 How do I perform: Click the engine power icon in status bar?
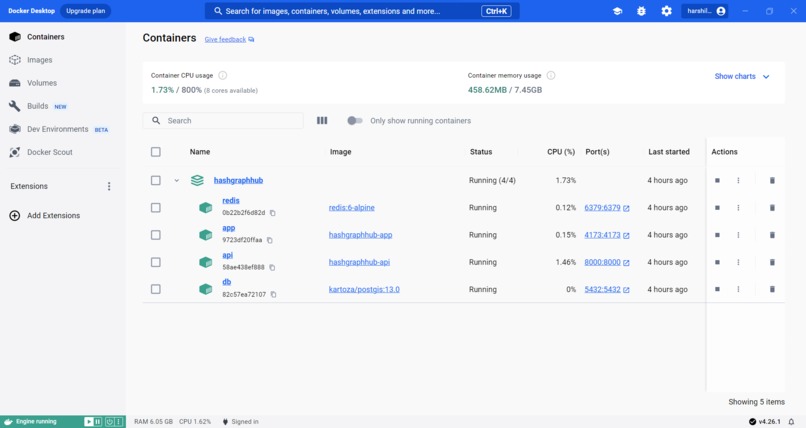109,422
